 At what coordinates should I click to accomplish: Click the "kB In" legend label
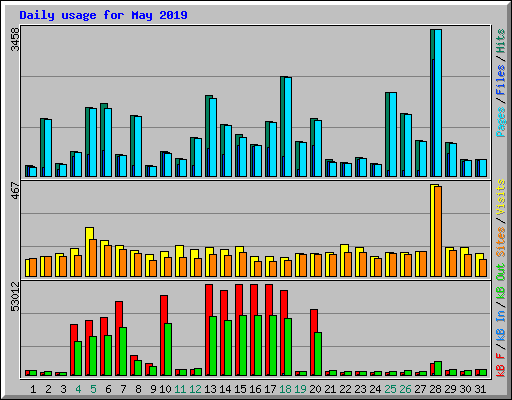point(500,325)
